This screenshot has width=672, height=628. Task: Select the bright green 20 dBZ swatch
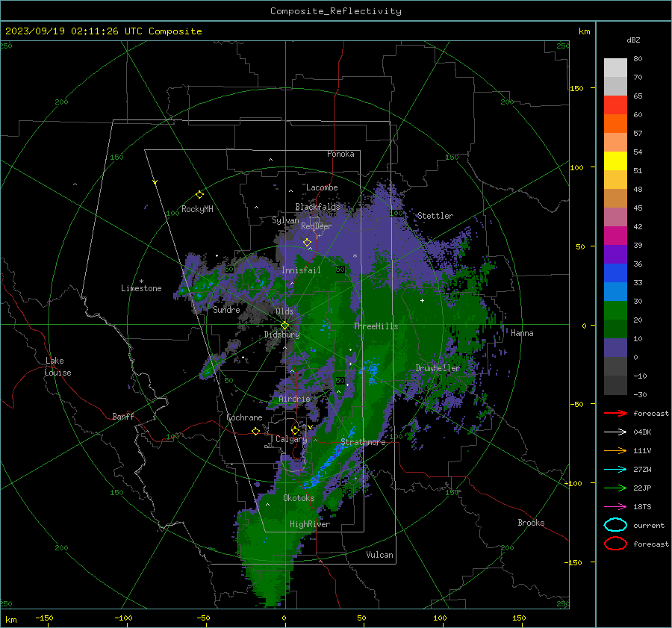tap(615, 310)
